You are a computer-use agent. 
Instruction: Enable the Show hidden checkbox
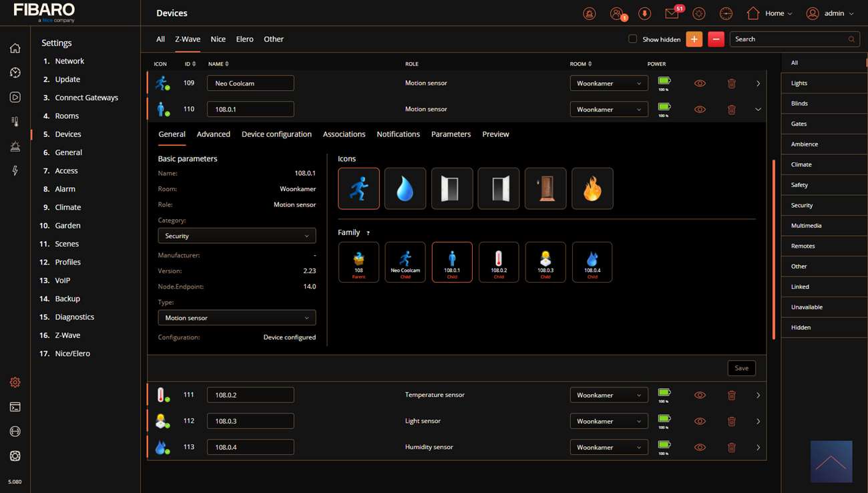[x=632, y=39]
